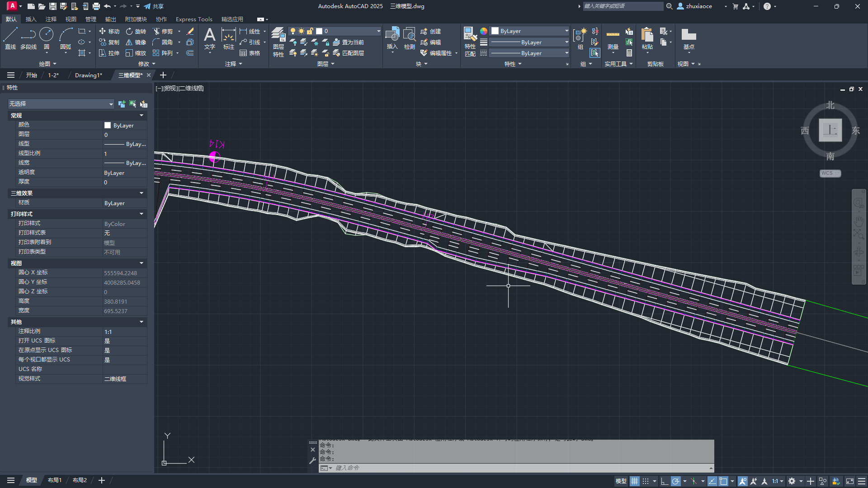This screenshot has width=868, height=488.
Task: Open the Text (文字) annotation tool
Action: point(209,38)
